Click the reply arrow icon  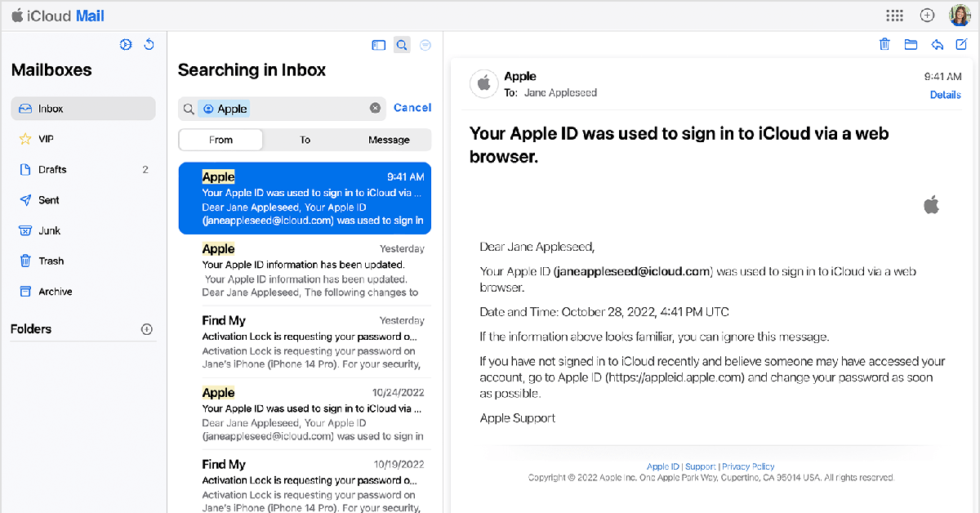click(938, 44)
